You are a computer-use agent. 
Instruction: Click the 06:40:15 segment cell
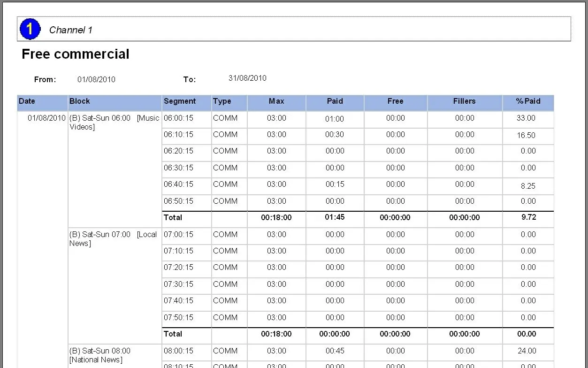point(178,184)
